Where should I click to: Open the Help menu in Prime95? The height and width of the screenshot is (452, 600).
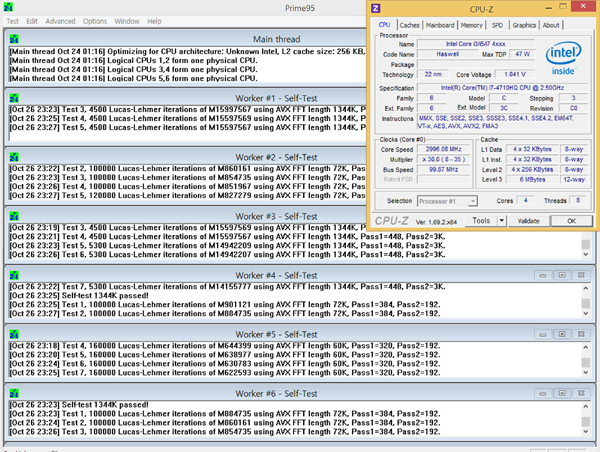(155, 21)
